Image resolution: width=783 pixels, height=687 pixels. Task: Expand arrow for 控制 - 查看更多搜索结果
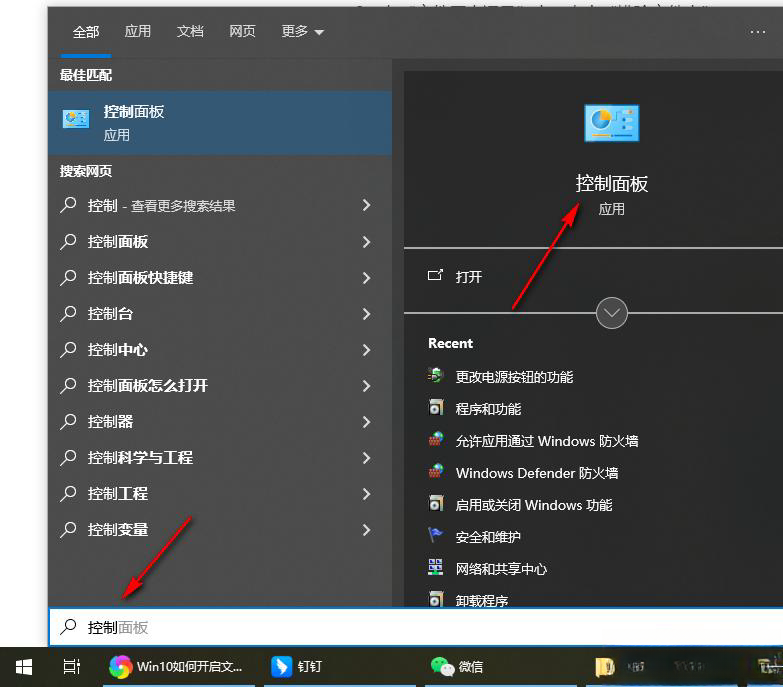367,205
